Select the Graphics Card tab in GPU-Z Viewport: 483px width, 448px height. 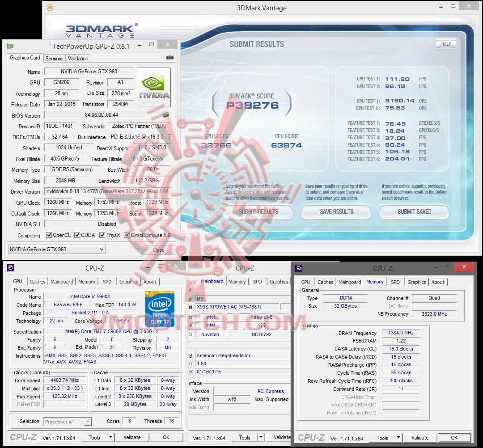click(25, 58)
